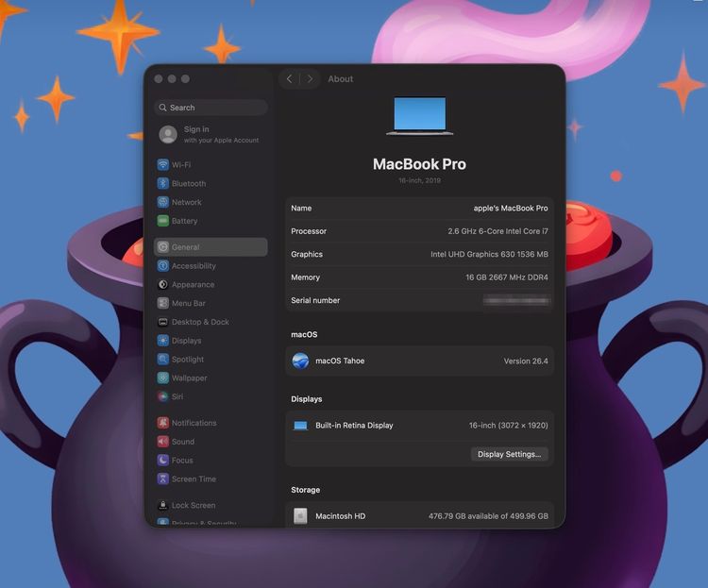Click the Serial number row label
Screen dimensions: 708x588
point(315,300)
